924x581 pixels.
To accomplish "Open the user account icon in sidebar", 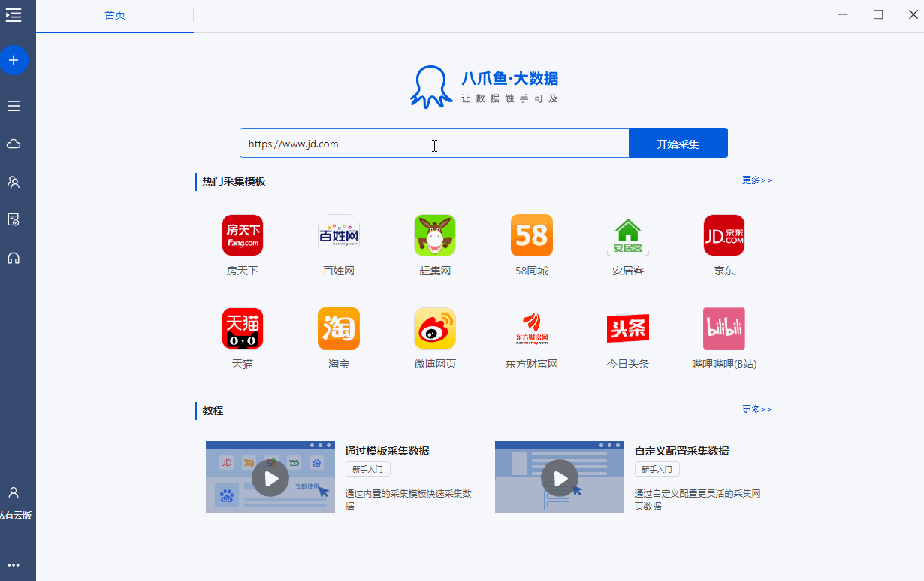I will pyautogui.click(x=14, y=492).
